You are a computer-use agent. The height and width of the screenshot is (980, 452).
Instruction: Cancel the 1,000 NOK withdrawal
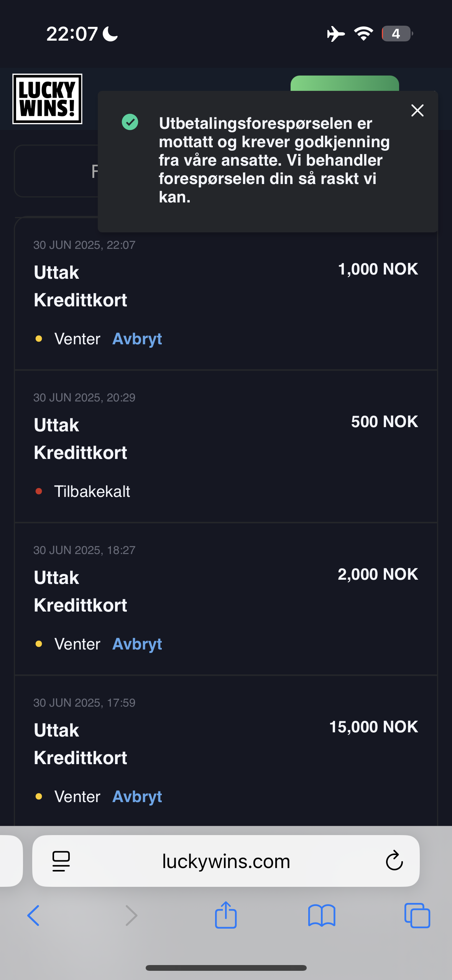pyautogui.click(x=137, y=339)
